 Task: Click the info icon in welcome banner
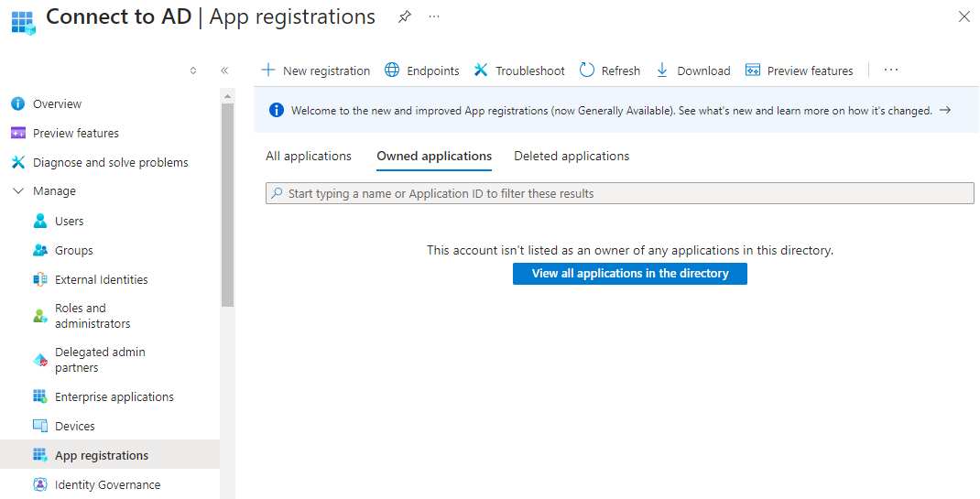click(x=277, y=111)
